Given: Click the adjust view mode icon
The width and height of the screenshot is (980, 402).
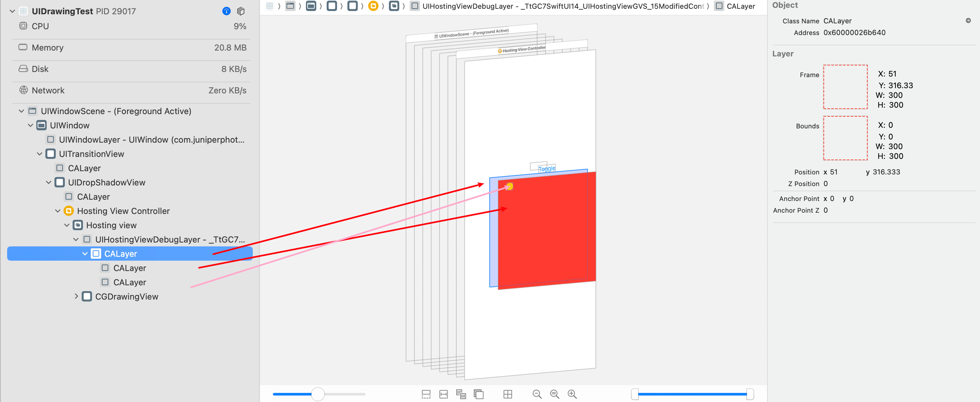Looking at the screenshot, I should pos(461,394).
